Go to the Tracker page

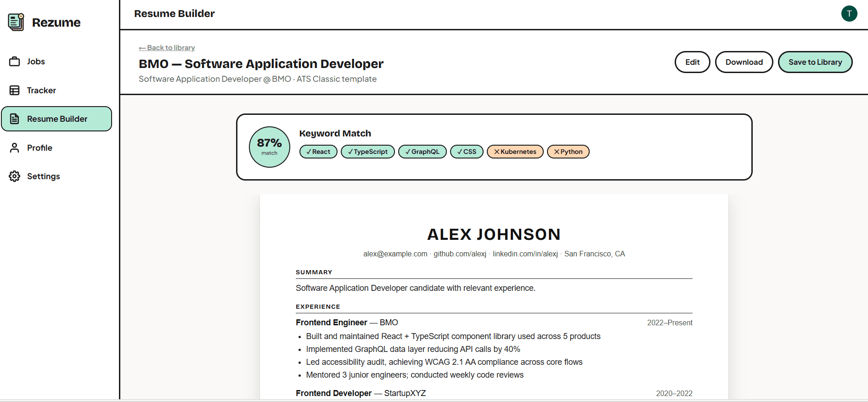click(56, 91)
